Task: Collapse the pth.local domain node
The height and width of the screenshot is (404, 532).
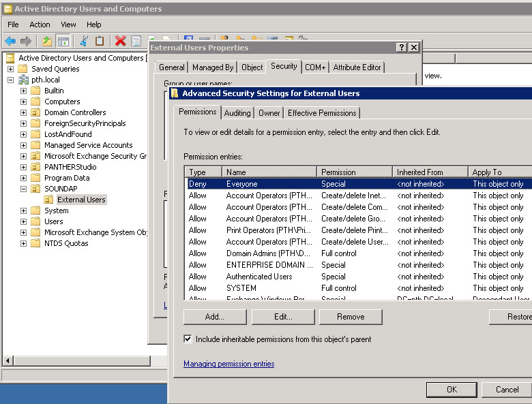Action: (10, 80)
